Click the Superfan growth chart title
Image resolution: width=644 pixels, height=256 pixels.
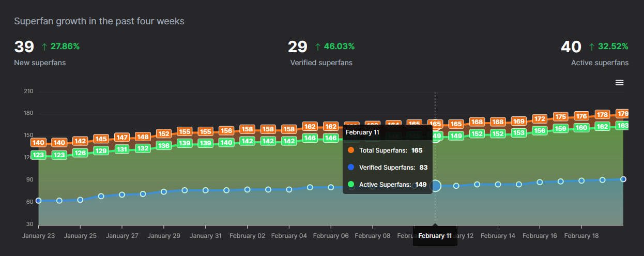click(x=99, y=21)
